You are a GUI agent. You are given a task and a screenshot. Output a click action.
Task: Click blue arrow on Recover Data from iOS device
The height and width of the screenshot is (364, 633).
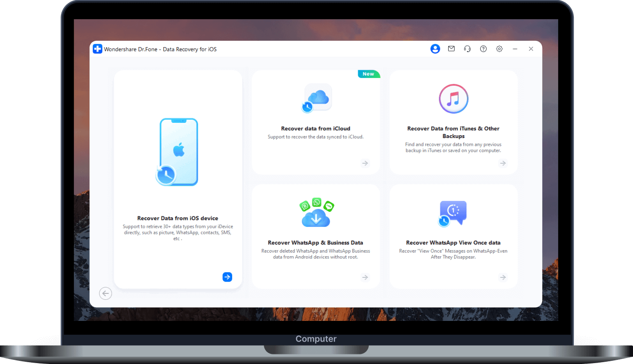pos(227,277)
